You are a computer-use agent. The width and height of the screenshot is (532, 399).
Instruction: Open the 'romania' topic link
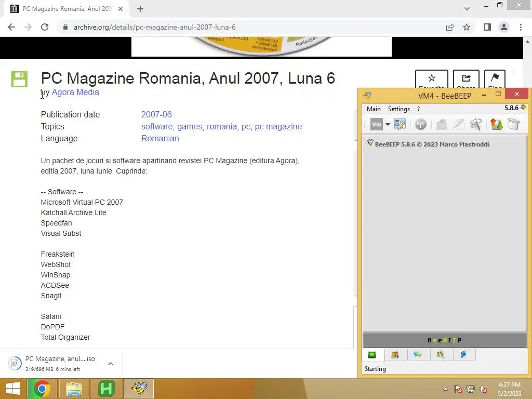click(222, 127)
